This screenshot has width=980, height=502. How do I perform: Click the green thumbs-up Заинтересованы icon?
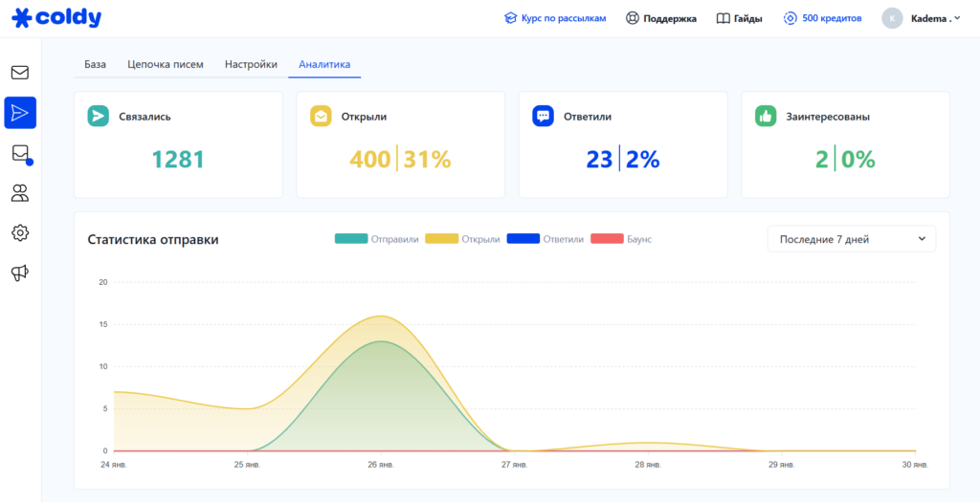(766, 117)
